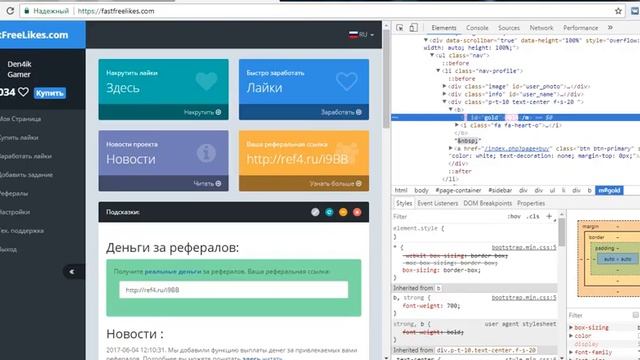Select the #page-container breadcrumb in DevTools
The width and height of the screenshot is (640, 360).
click(x=458, y=190)
